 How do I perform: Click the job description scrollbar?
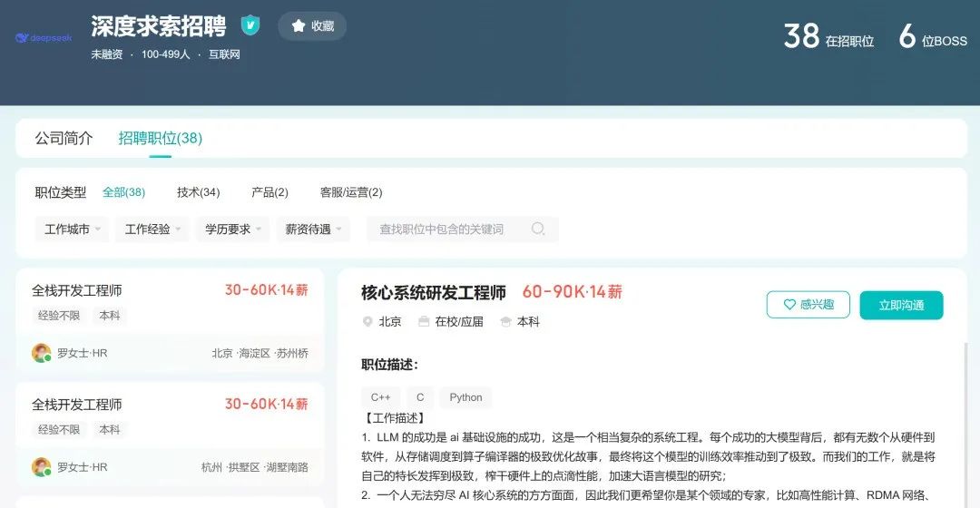965,425
